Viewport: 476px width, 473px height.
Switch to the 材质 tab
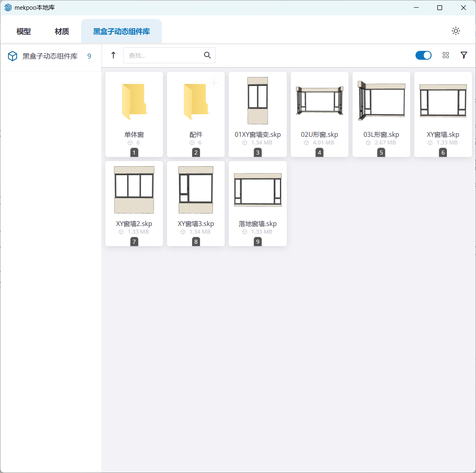(62, 31)
